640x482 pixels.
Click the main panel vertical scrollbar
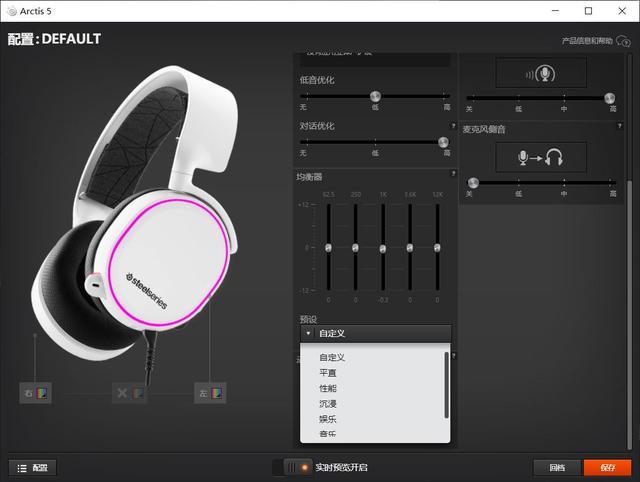(x=629, y=314)
